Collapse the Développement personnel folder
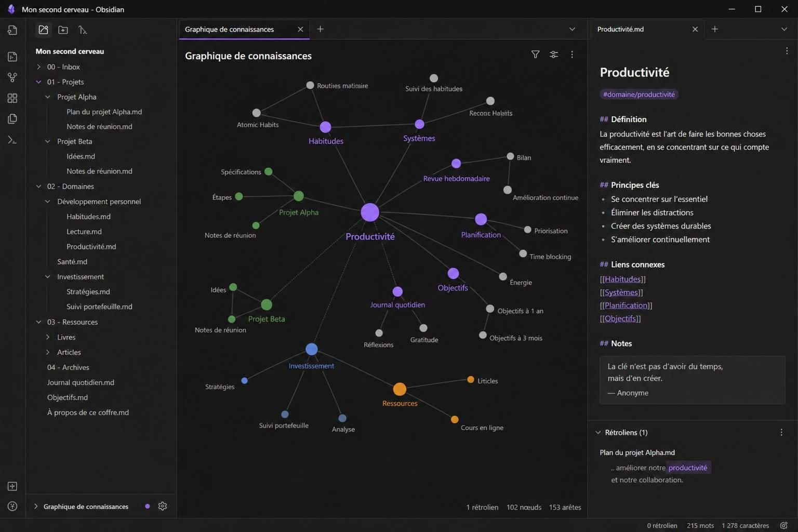Image resolution: width=798 pixels, height=532 pixels. coord(48,202)
